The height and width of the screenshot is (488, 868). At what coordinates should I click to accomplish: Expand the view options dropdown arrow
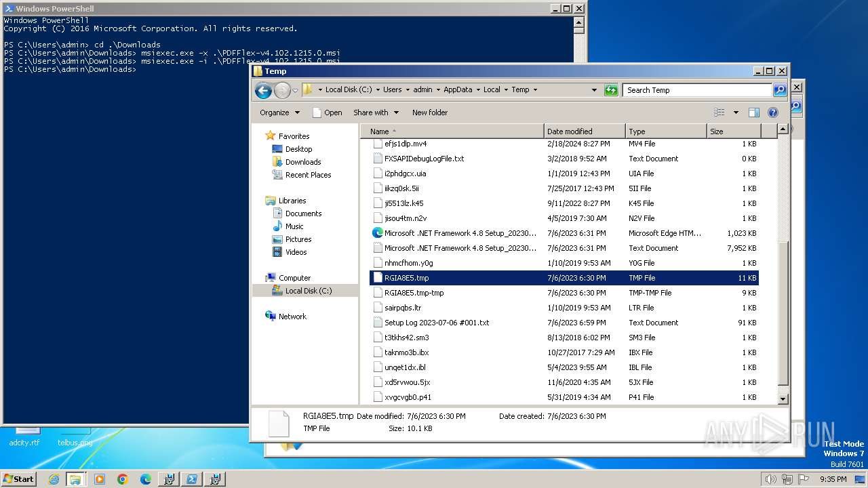736,113
